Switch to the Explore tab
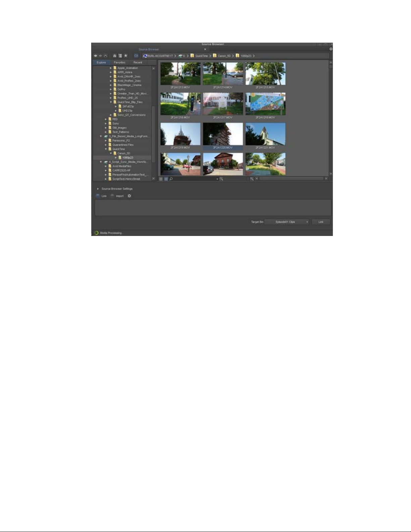The height and width of the screenshot is (532, 411). 101,62
